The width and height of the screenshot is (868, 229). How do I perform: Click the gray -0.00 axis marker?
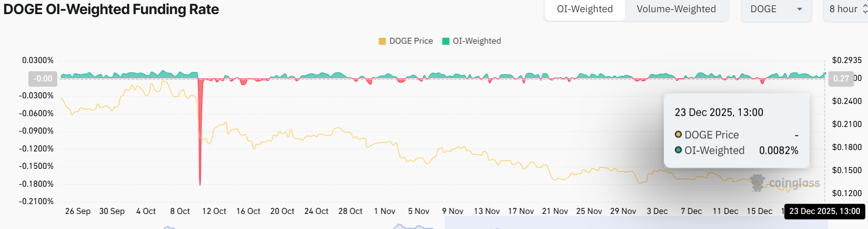pos(43,79)
